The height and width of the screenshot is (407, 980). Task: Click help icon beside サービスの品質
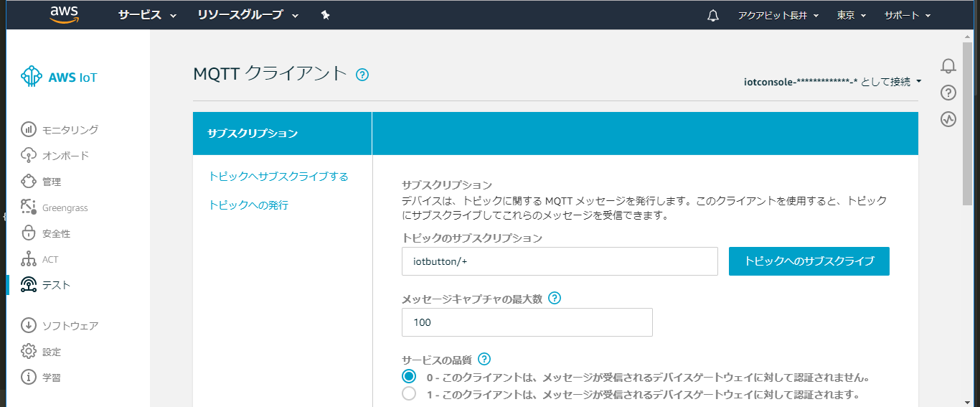tap(484, 359)
